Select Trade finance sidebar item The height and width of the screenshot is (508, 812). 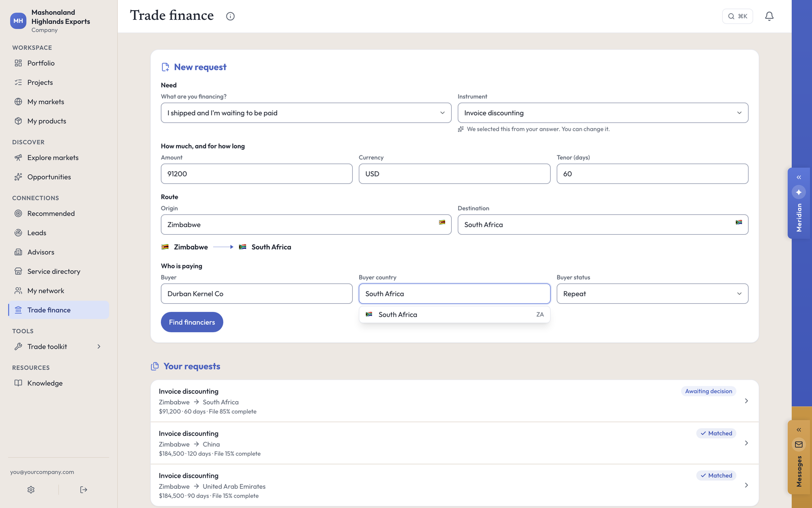click(59, 310)
